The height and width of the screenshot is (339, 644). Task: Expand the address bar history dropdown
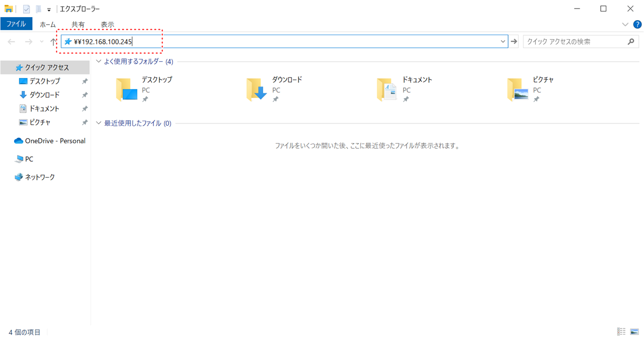coord(503,42)
